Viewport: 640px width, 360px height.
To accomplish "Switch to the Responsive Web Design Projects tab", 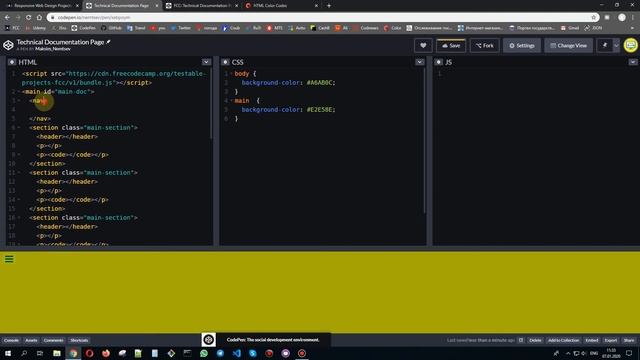I will (42, 6).
